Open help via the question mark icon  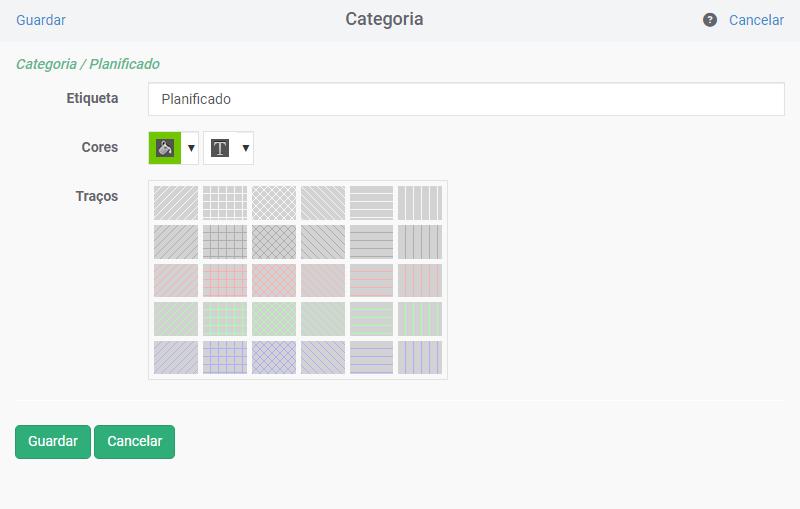pos(710,20)
